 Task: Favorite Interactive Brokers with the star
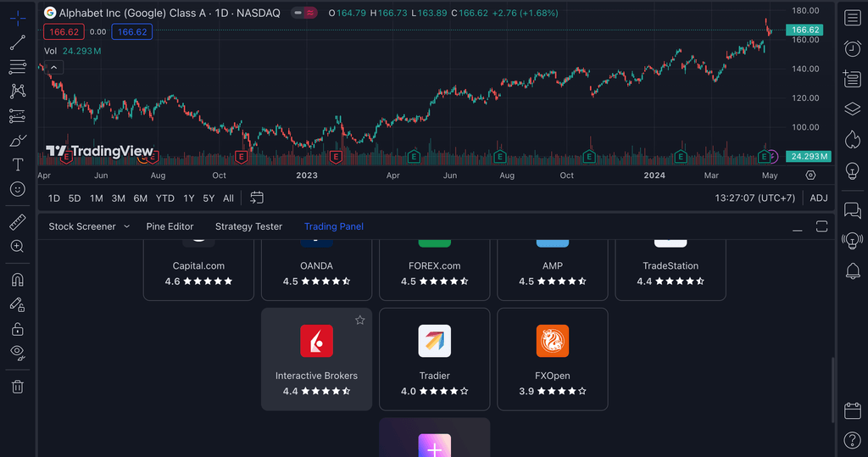[x=359, y=320]
